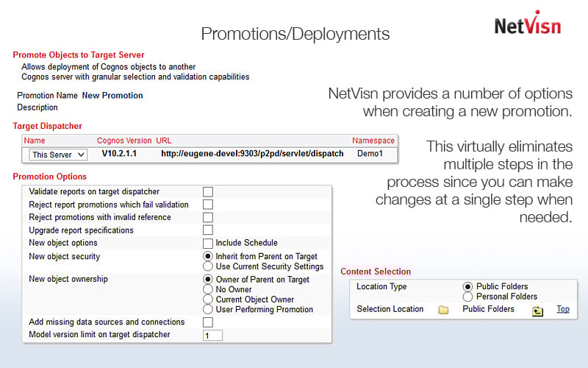588x368 pixels.
Task: Open the This Server dispatcher dropdown
Action: pyautogui.click(x=58, y=155)
